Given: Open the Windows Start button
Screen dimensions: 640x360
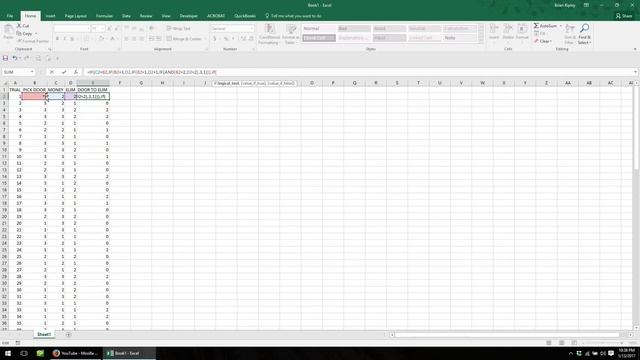Looking at the screenshot, I should click(8, 353).
